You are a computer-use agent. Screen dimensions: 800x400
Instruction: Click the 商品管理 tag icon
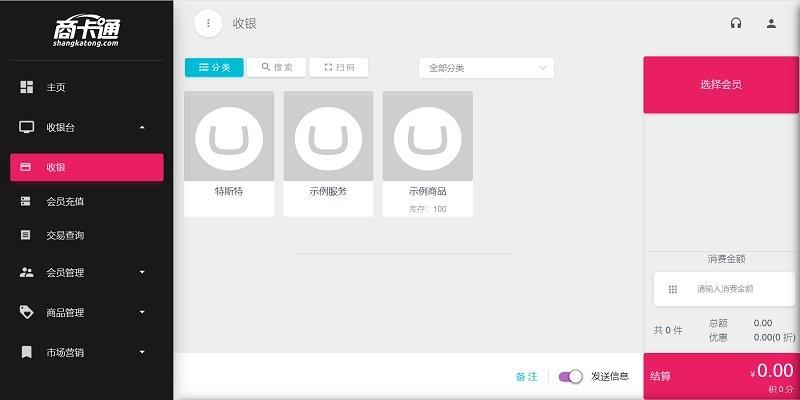coord(27,312)
